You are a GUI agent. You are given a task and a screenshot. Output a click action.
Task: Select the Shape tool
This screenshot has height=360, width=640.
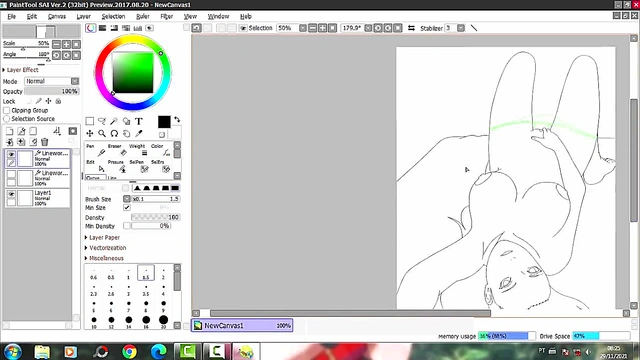pos(127,121)
